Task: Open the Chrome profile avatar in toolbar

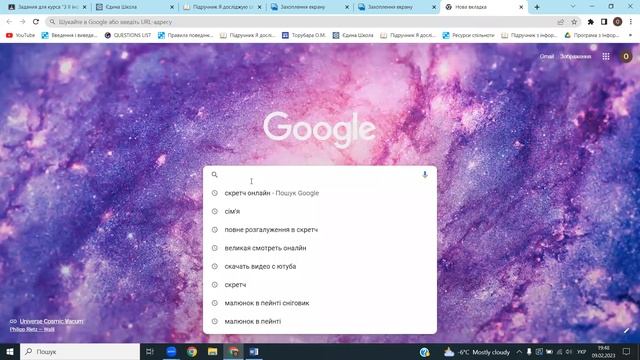Action: pyautogui.click(x=618, y=22)
